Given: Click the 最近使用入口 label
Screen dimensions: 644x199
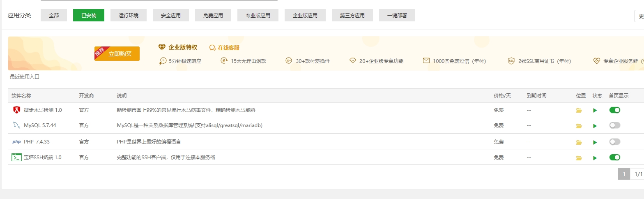Looking at the screenshot, I should coord(25,76).
